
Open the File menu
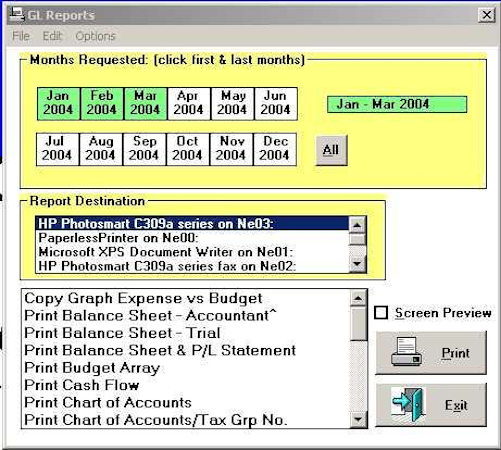tap(21, 36)
